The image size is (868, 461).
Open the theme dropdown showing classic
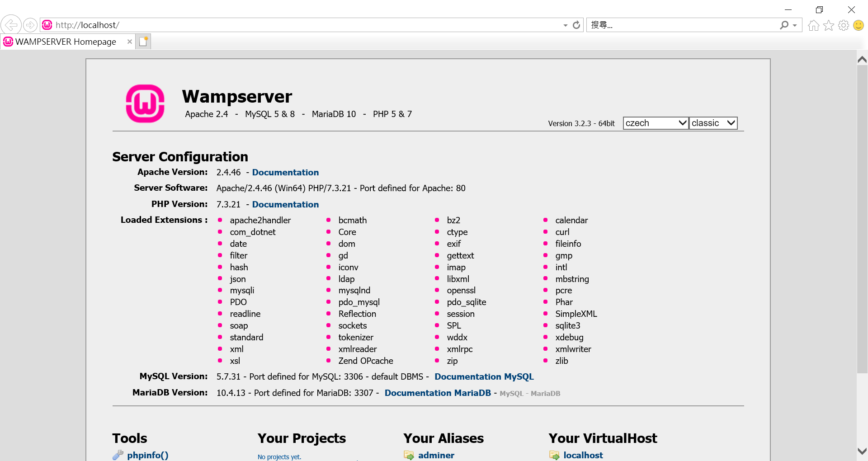(x=713, y=123)
